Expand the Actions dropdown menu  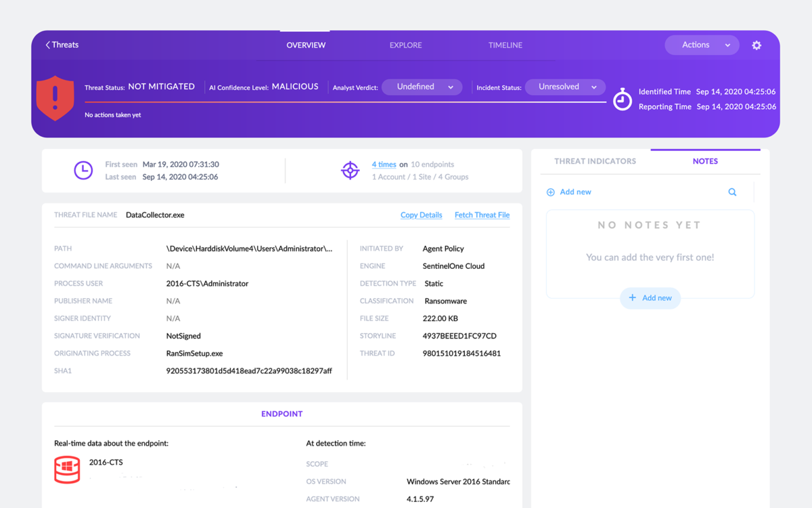[702, 45]
